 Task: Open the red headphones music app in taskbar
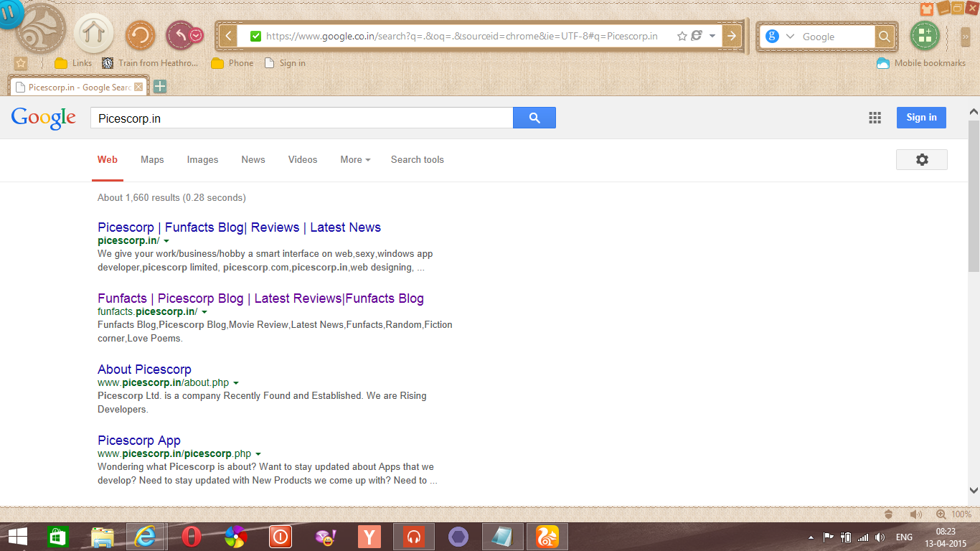pos(413,537)
